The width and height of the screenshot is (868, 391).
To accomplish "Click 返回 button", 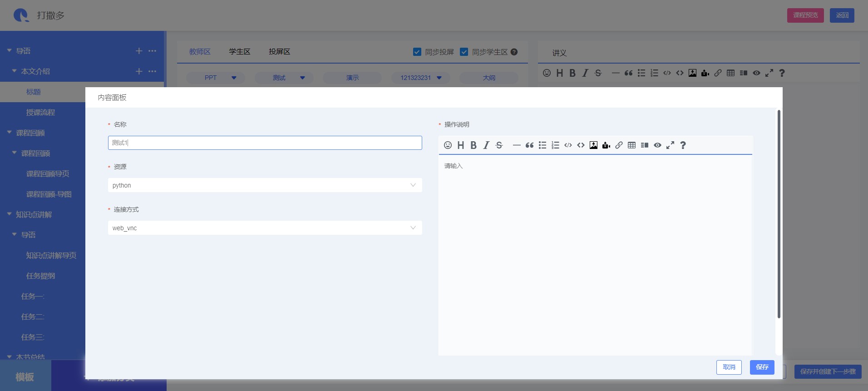I will click(x=842, y=15).
